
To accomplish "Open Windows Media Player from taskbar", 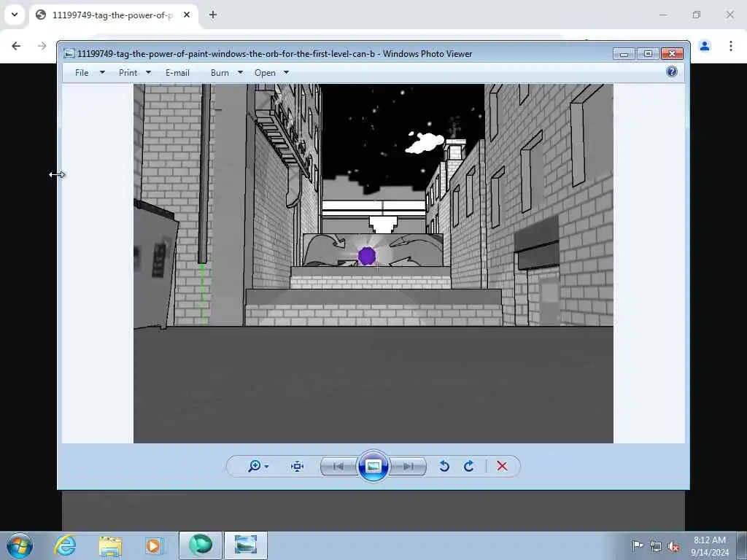I will pyautogui.click(x=153, y=545).
